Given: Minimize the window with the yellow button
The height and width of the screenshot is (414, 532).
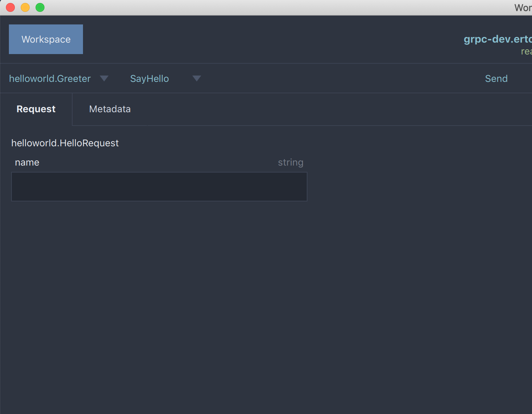Looking at the screenshot, I should (x=25, y=7).
